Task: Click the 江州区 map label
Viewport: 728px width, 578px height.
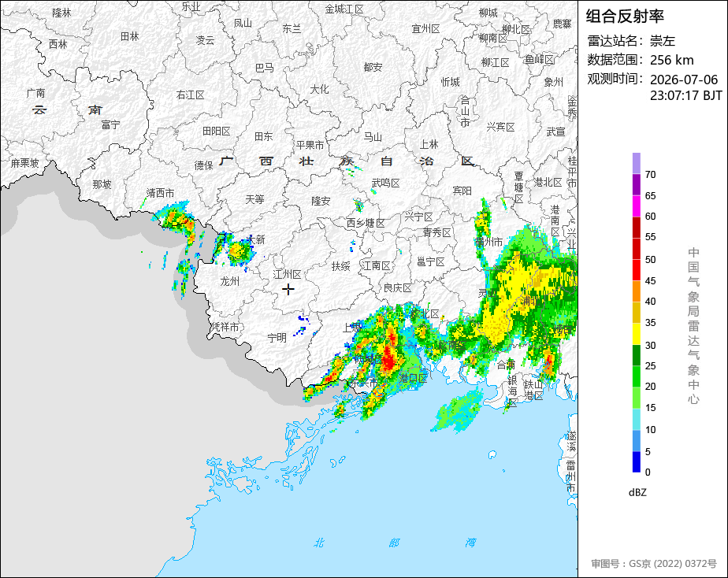Action: tap(288, 274)
